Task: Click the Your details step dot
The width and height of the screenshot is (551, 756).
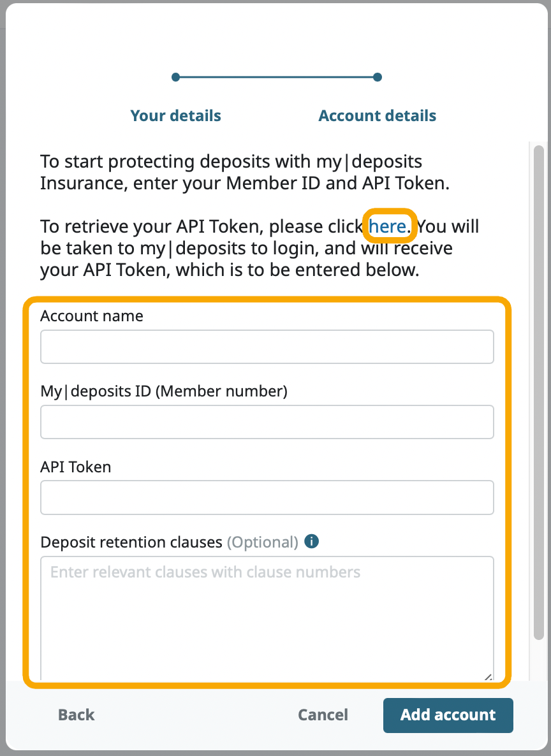Action: (x=176, y=77)
